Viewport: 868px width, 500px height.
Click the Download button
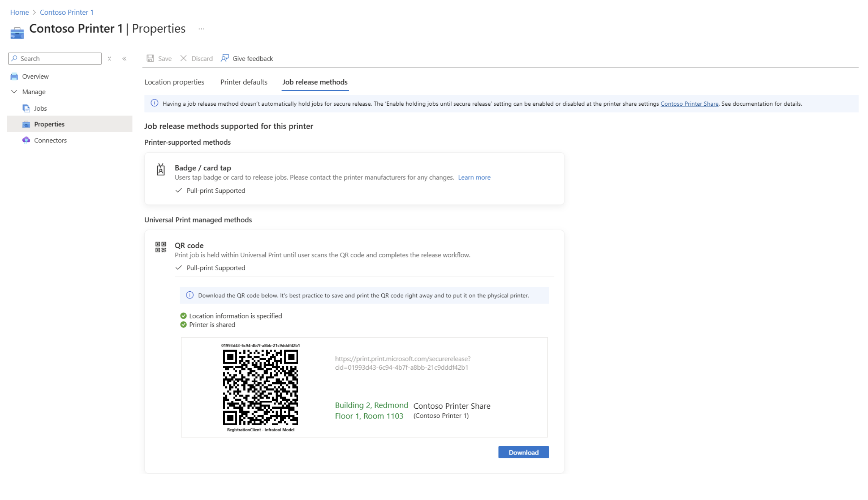click(x=523, y=452)
